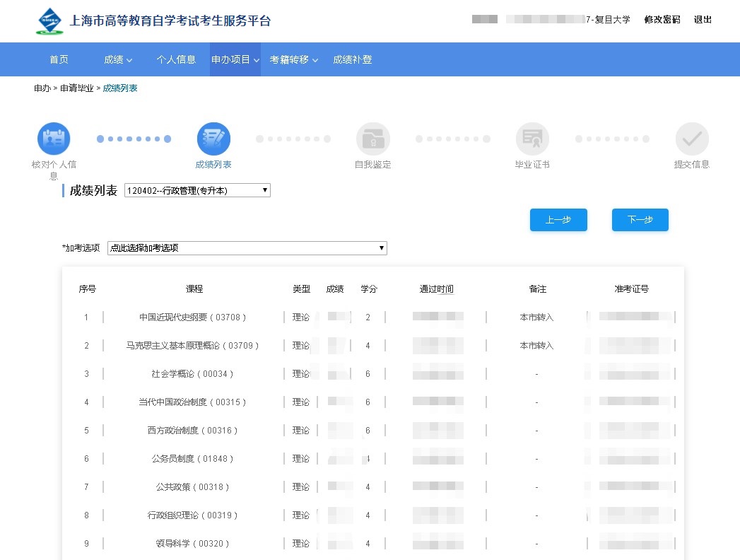Open the major selector 120402--行政管理(专升本)
Screen dimensions: 740x560
(x=197, y=190)
